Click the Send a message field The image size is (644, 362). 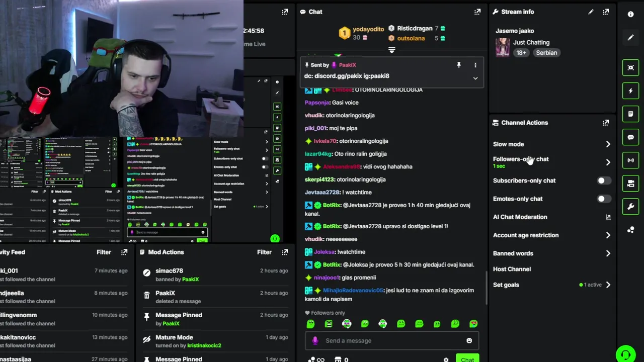(x=391, y=340)
